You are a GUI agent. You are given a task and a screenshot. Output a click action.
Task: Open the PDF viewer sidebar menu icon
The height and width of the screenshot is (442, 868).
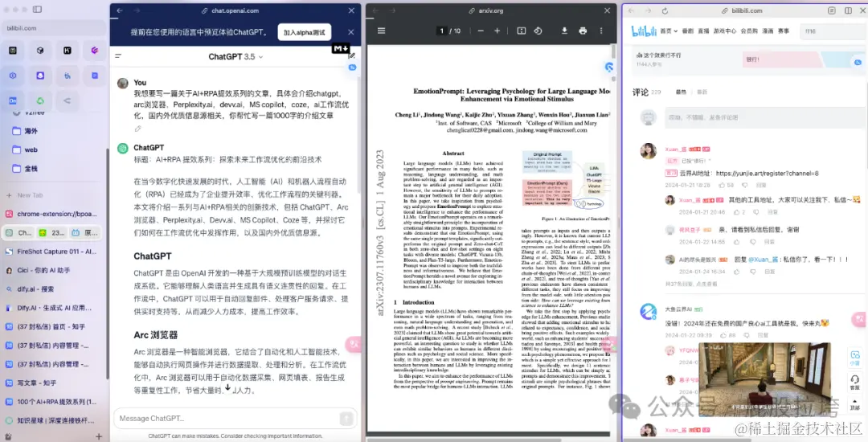coord(382,31)
